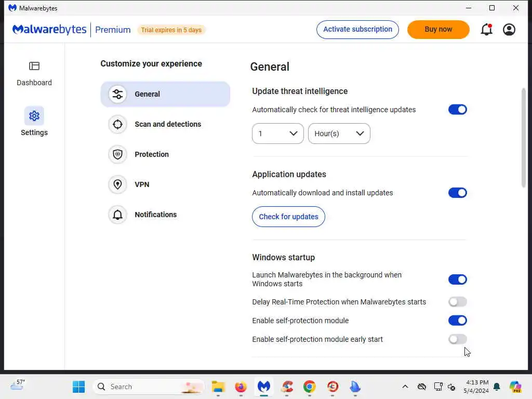Toggle automatically download and install updates

[457, 193]
